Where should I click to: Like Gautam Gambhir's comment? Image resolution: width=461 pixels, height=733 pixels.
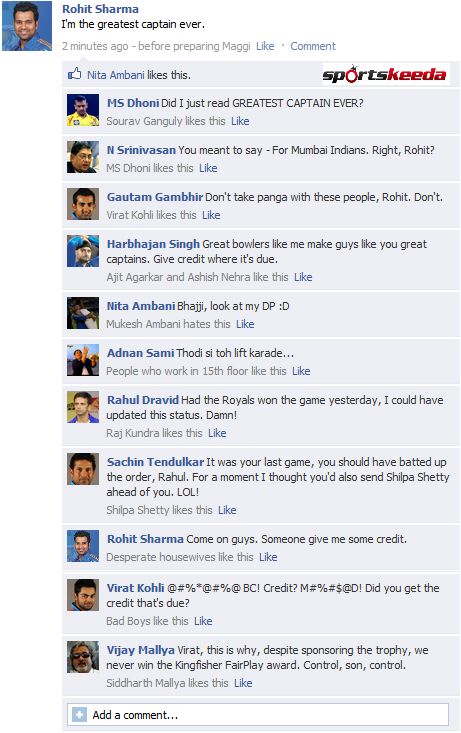(211, 215)
